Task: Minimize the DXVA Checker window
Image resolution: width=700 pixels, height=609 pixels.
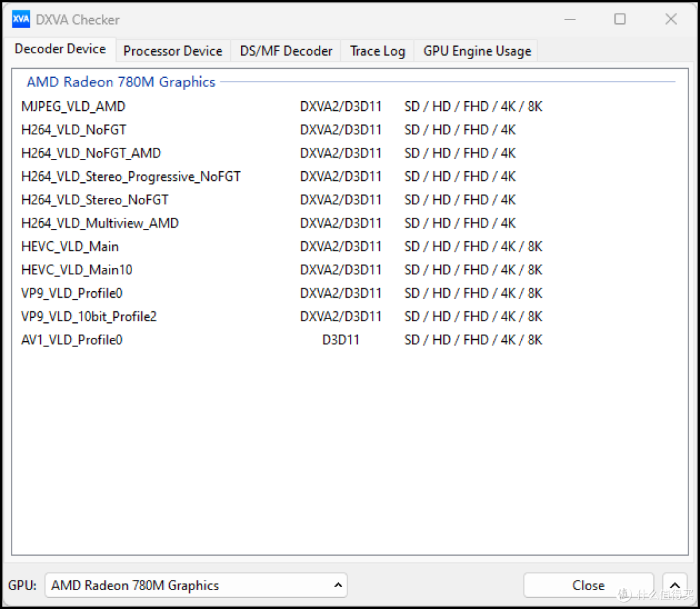Action: (x=570, y=19)
